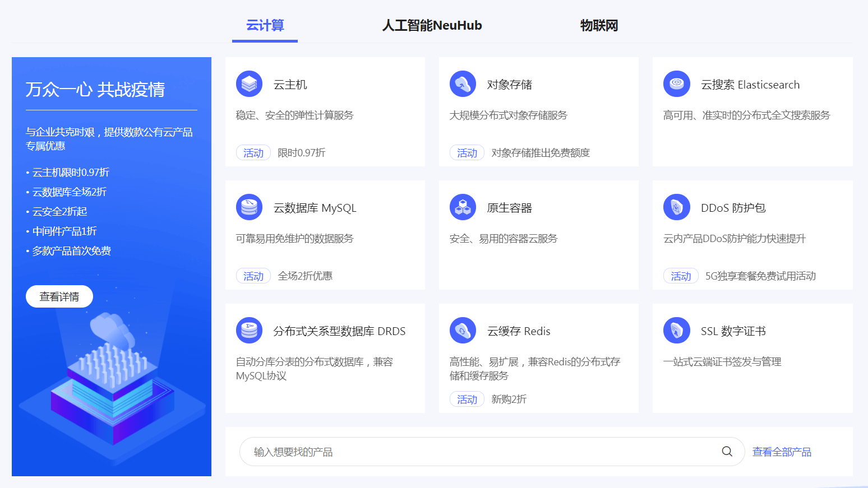The height and width of the screenshot is (488, 868).
Task: Open the 云搜索 Elasticsearch title
Action: pos(750,85)
